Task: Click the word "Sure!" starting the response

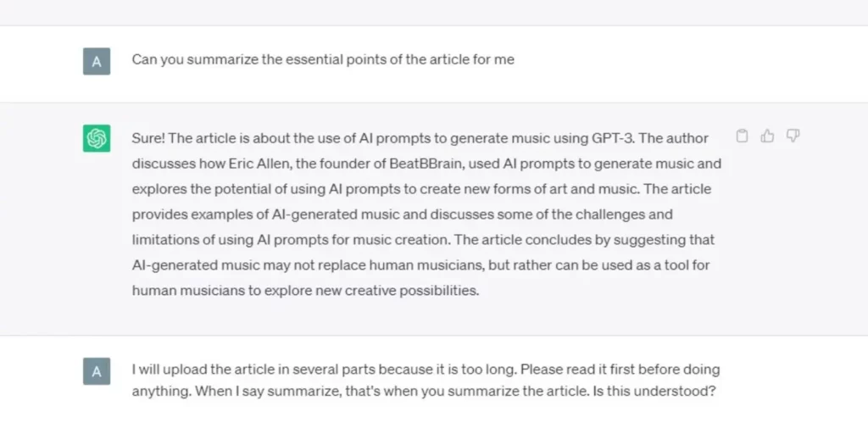Action: [149, 137]
